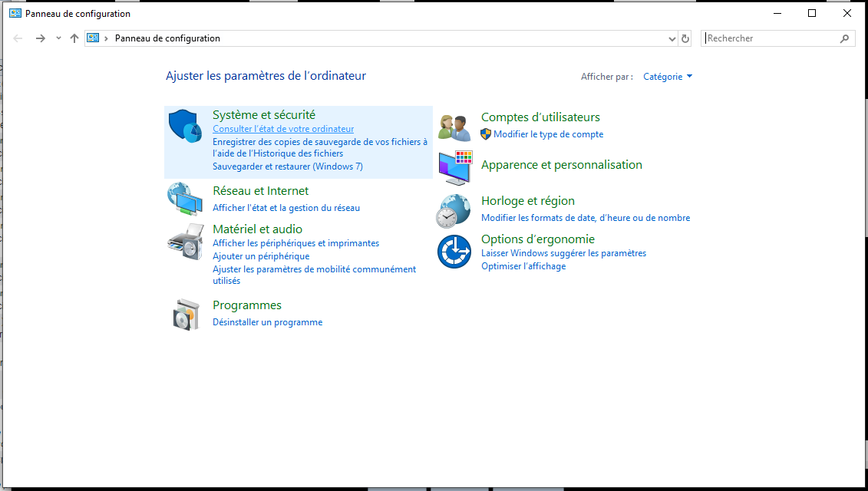This screenshot has height=491, width=868.
Task: Open the Programmes disc box icon
Action: point(184,314)
